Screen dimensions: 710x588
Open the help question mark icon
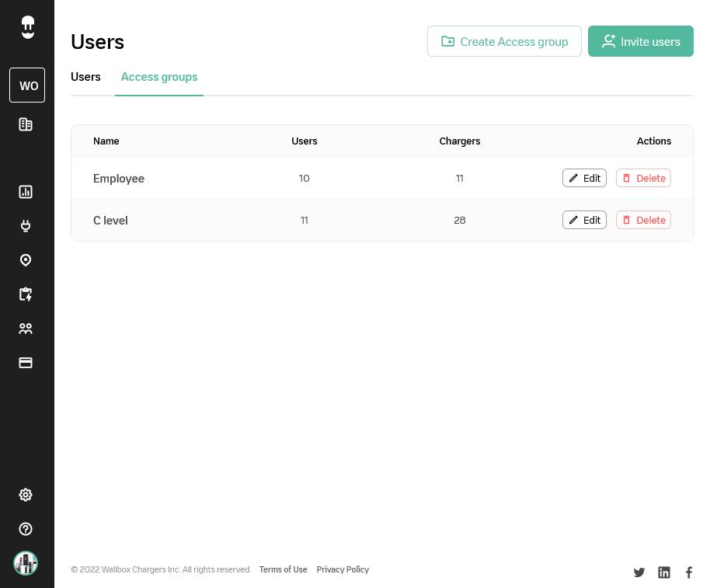26,529
